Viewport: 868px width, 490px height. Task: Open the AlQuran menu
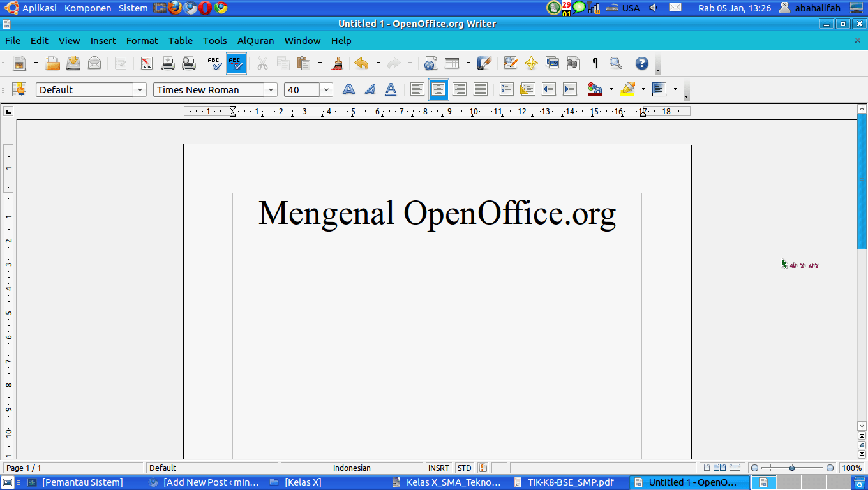tap(256, 41)
